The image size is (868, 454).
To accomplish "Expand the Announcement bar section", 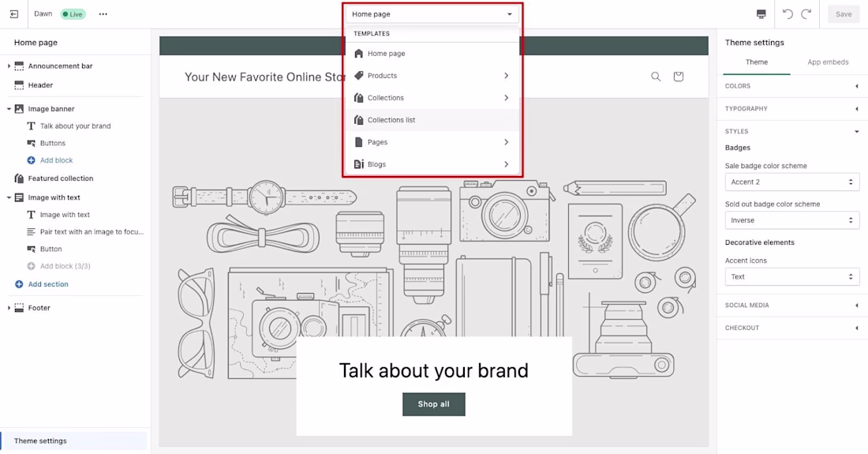I will (9, 66).
